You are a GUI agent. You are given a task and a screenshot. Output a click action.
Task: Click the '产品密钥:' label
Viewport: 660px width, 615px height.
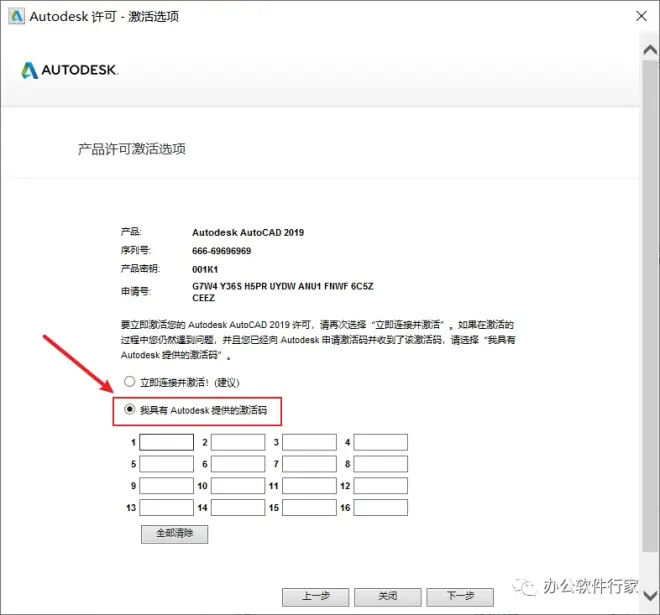pyautogui.click(x=140, y=269)
